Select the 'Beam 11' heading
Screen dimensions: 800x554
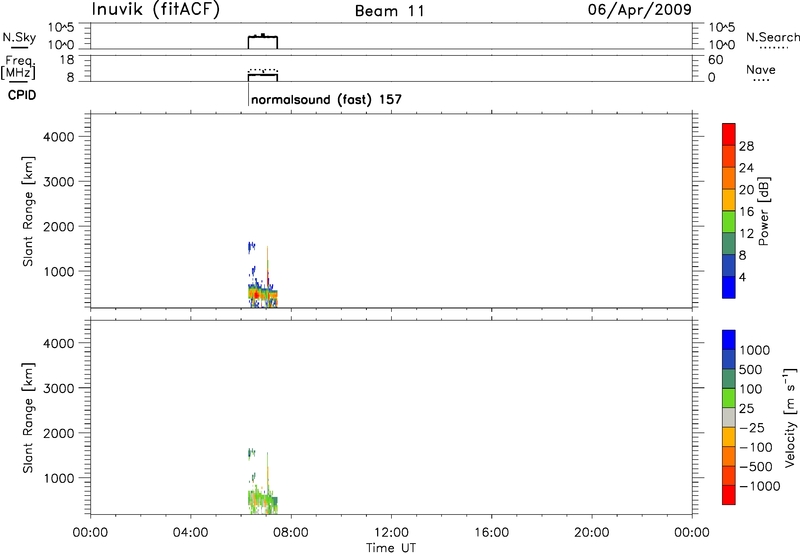[390, 11]
